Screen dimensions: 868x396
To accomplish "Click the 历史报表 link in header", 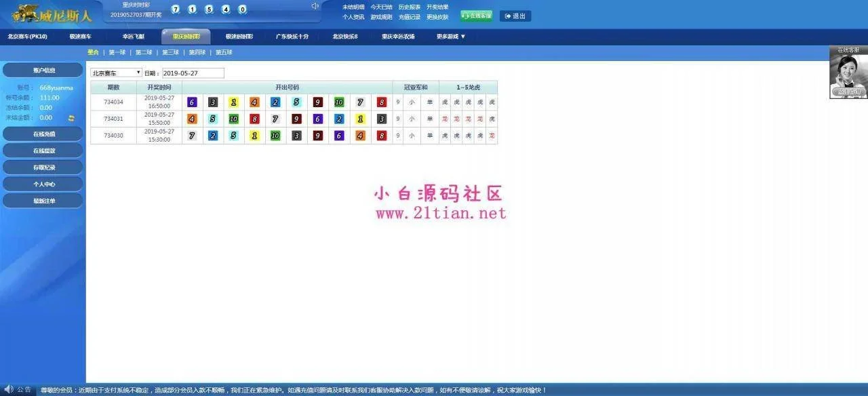I will tap(410, 7).
